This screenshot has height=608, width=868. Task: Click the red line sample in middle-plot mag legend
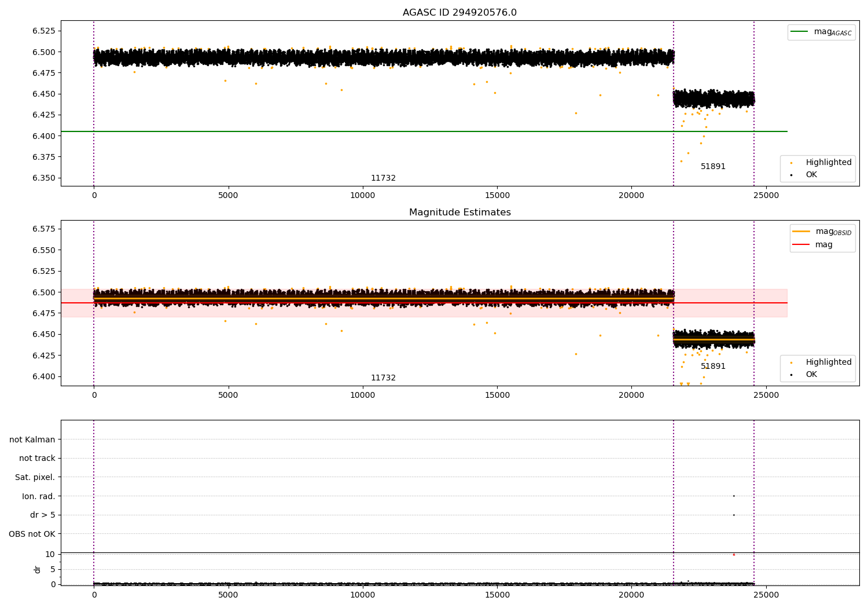click(x=801, y=244)
